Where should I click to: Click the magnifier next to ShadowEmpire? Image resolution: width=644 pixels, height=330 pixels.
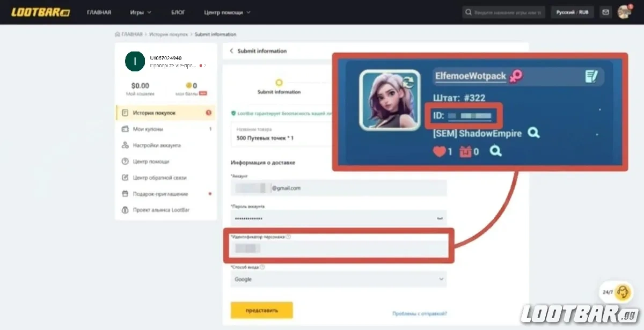533,132
